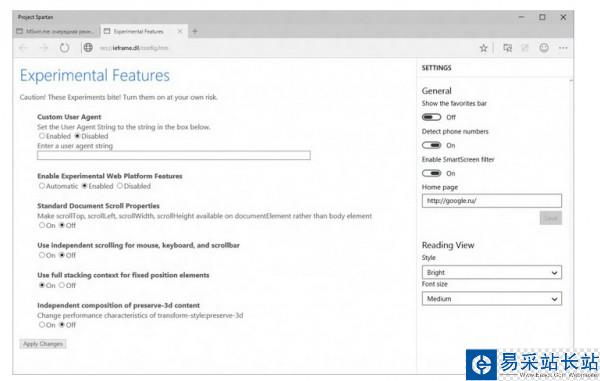Image resolution: width=600 pixels, height=381 pixels.
Task: Switch to the first browser tab
Action: tap(57, 31)
